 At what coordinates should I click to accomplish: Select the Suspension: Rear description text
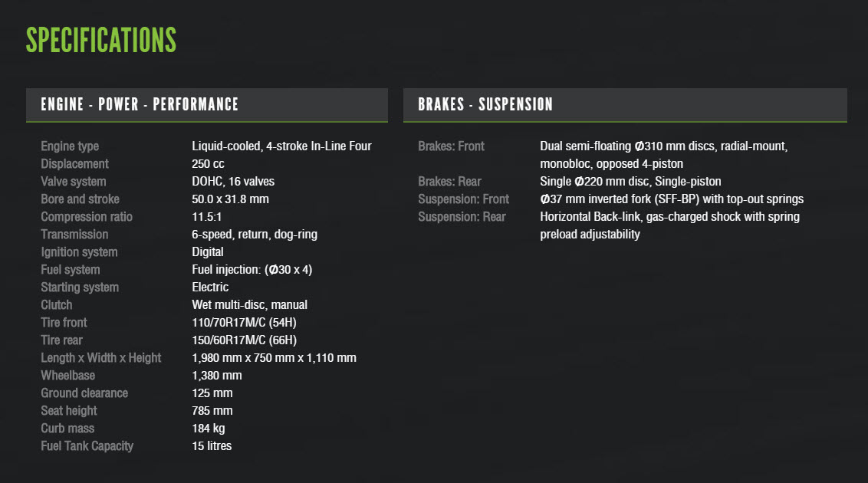(670, 225)
